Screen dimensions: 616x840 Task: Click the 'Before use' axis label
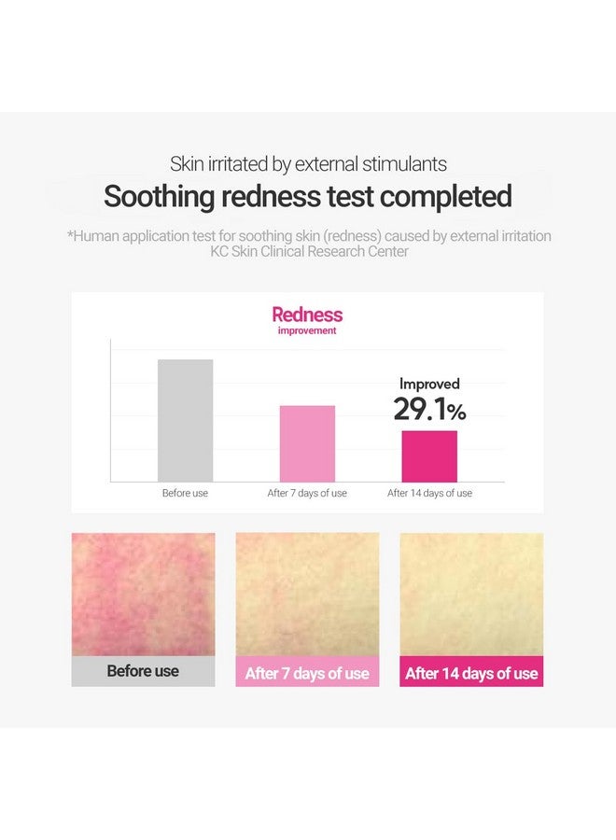(186, 493)
